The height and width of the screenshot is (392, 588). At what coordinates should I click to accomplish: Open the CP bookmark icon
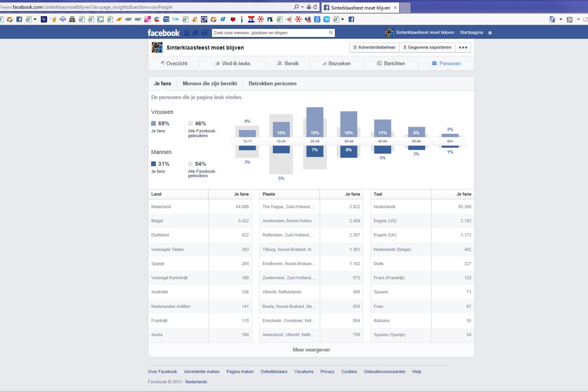point(204,19)
